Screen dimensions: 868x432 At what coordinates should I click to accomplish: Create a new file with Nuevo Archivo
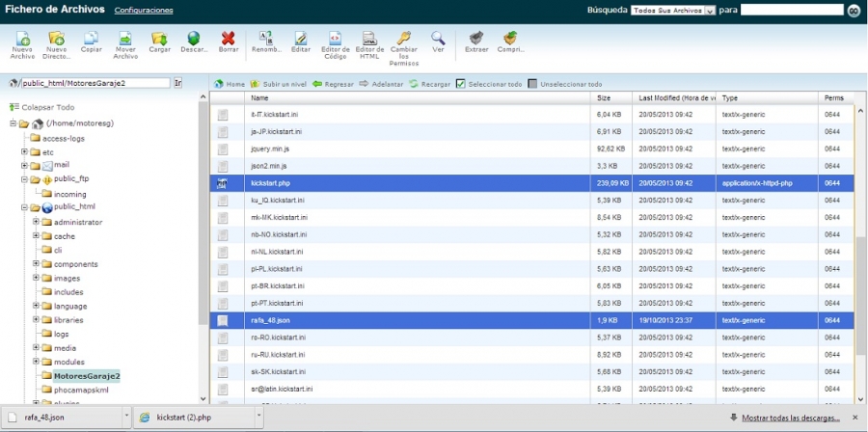click(22, 44)
